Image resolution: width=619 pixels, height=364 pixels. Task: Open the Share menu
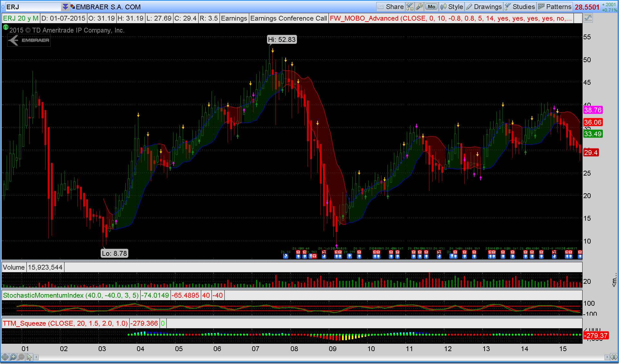[391, 7]
